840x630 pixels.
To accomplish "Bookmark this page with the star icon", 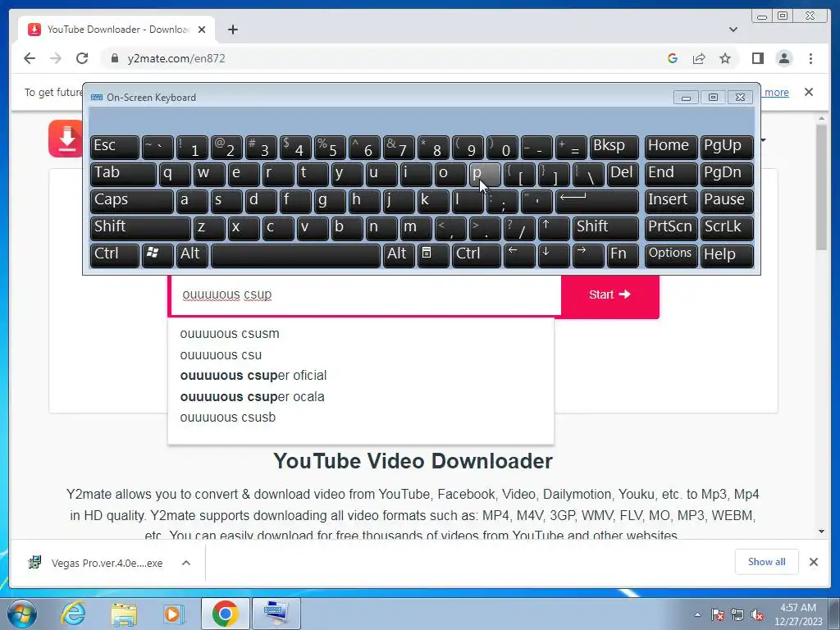I will click(725, 58).
